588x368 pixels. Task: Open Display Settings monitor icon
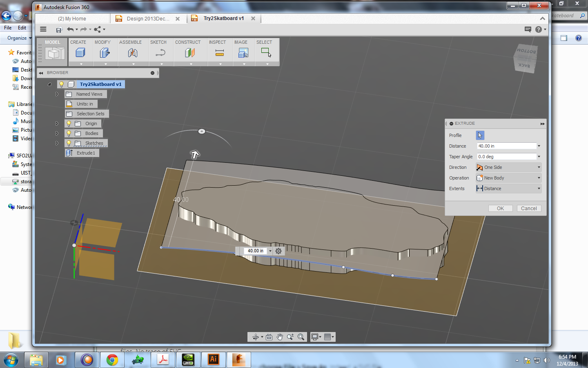(x=315, y=337)
